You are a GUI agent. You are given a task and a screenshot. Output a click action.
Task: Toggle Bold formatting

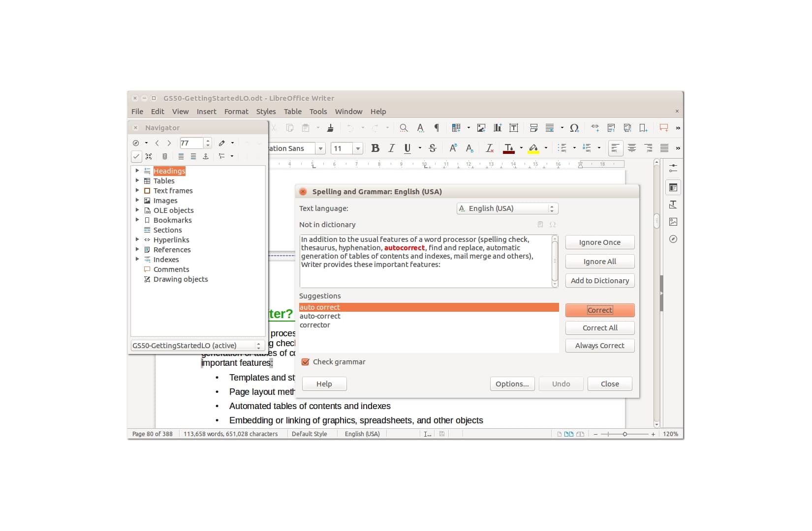point(375,148)
